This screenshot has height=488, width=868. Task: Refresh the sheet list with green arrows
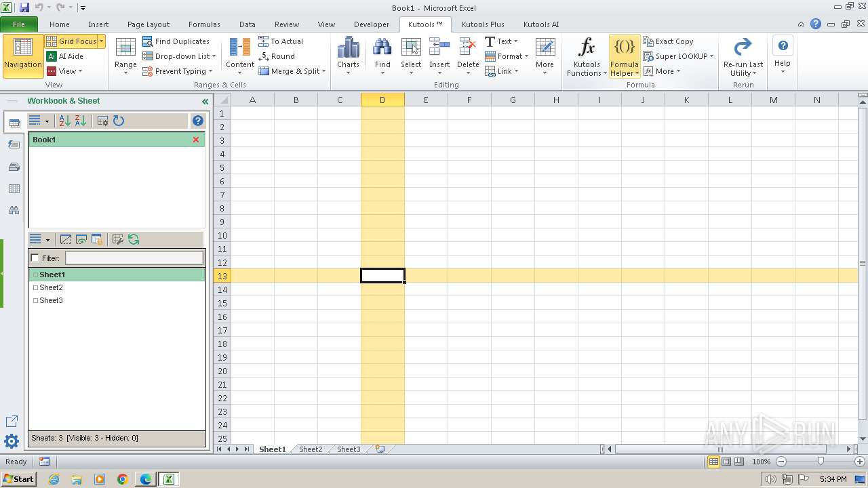click(x=134, y=239)
